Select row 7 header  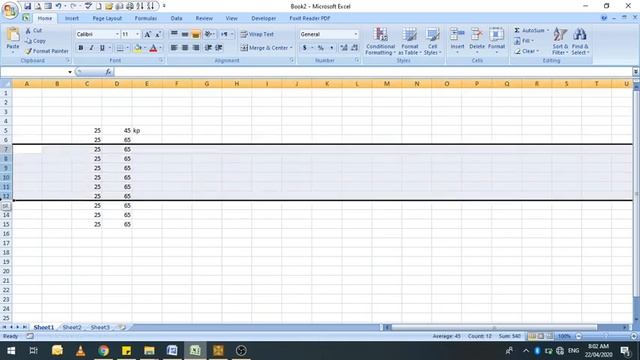point(6,149)
